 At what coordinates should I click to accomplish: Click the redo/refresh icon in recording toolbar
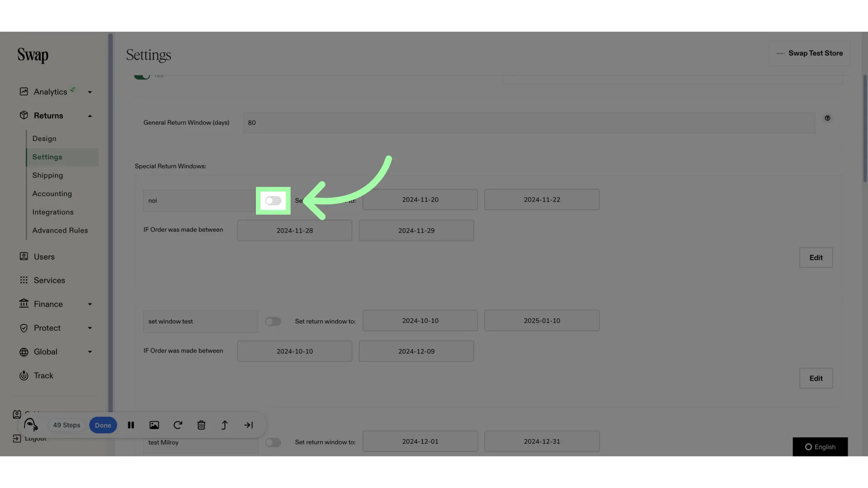tap(178, 425)
